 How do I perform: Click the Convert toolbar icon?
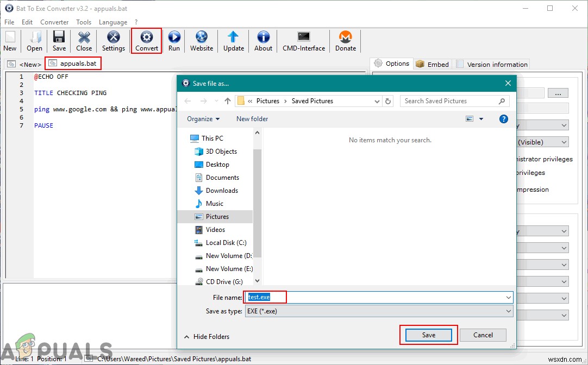coord(146,41)
